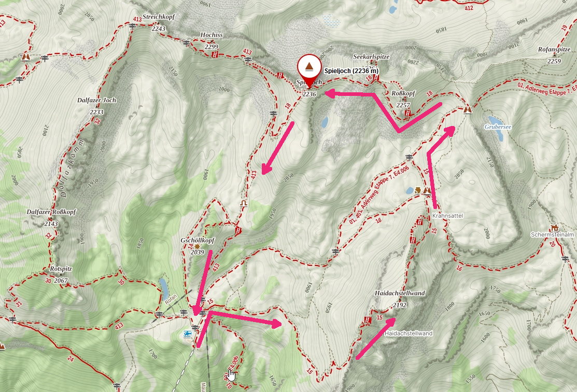577x392 pixels.
Task: Click the Grubersee blue lake area
Action: pos(497,128)
